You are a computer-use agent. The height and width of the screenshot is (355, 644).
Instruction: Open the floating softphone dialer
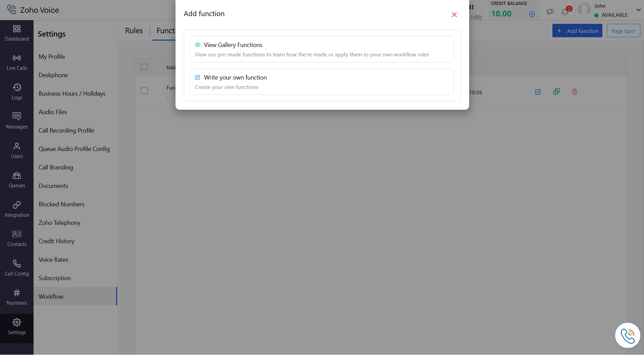(x=628, y=336)
